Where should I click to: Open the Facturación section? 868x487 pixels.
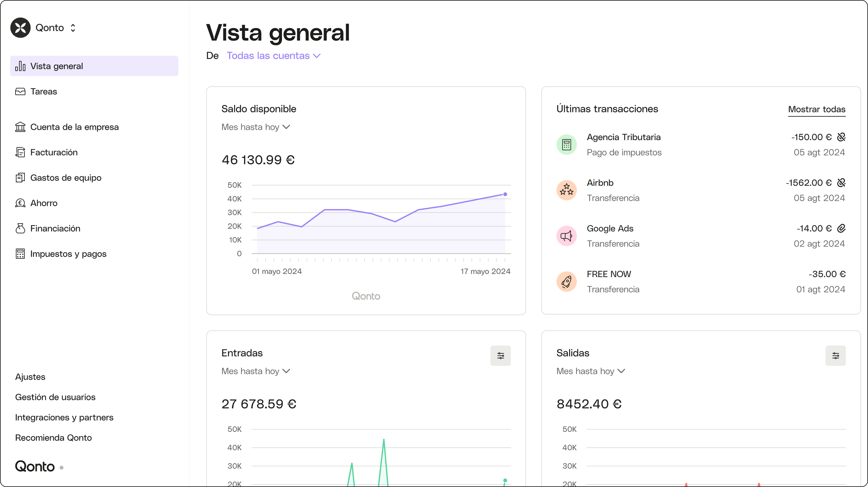94,152
